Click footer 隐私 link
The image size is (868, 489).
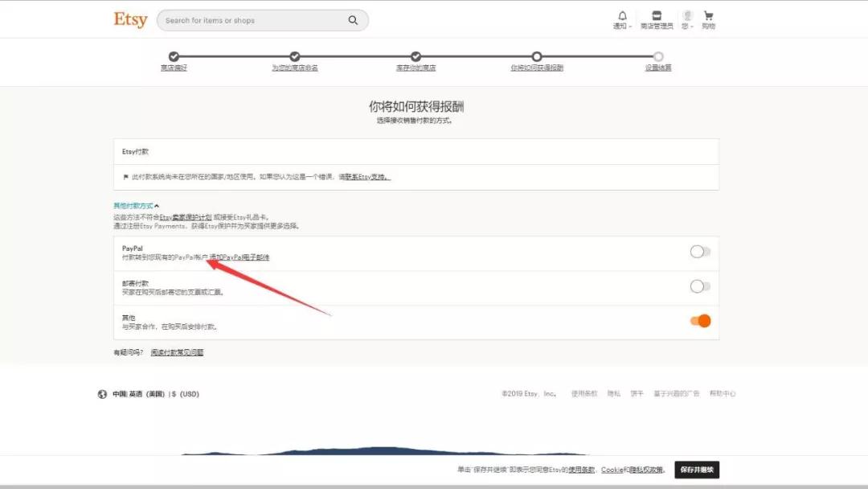click(614, 394)
